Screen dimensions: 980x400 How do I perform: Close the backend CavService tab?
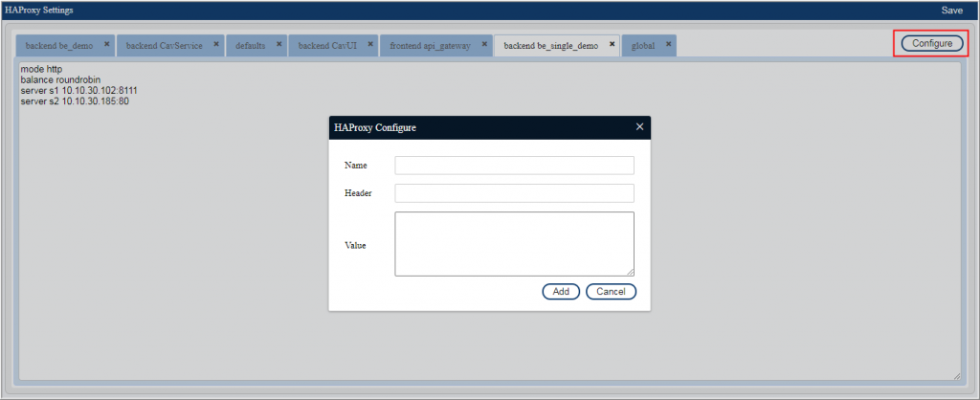click(x=216, y=44)
